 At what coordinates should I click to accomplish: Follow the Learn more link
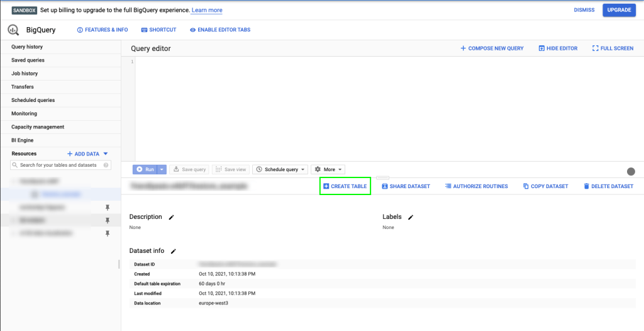(x=206, y=10)
